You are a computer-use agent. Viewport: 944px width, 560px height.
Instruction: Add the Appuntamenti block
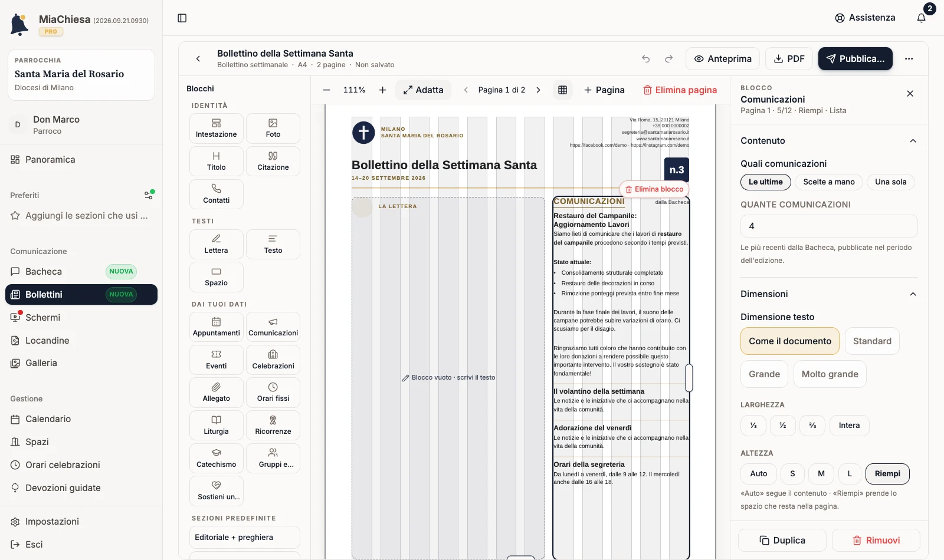pyautogui.click(x=217, y=327)
